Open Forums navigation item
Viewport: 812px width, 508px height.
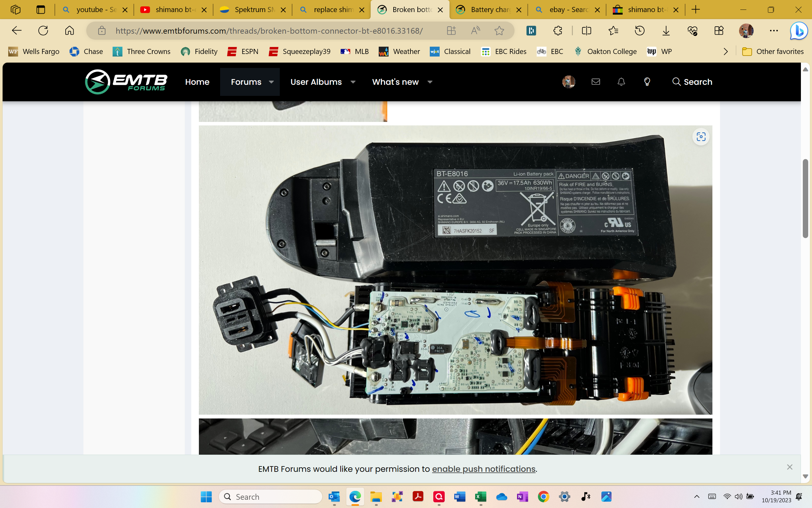click(x=246, y=82)
